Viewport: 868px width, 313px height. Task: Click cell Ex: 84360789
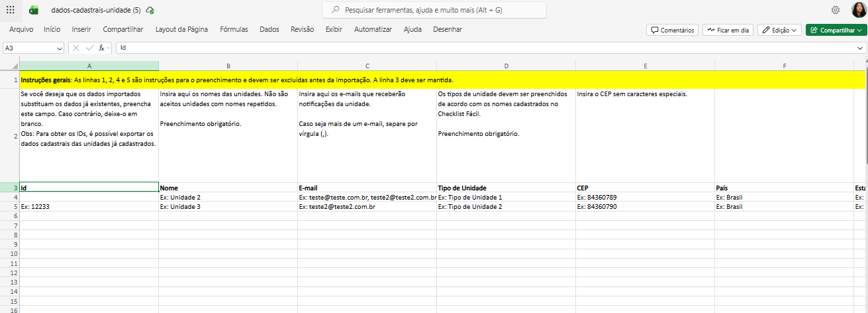pyautogui.click(x=645, y=198)
